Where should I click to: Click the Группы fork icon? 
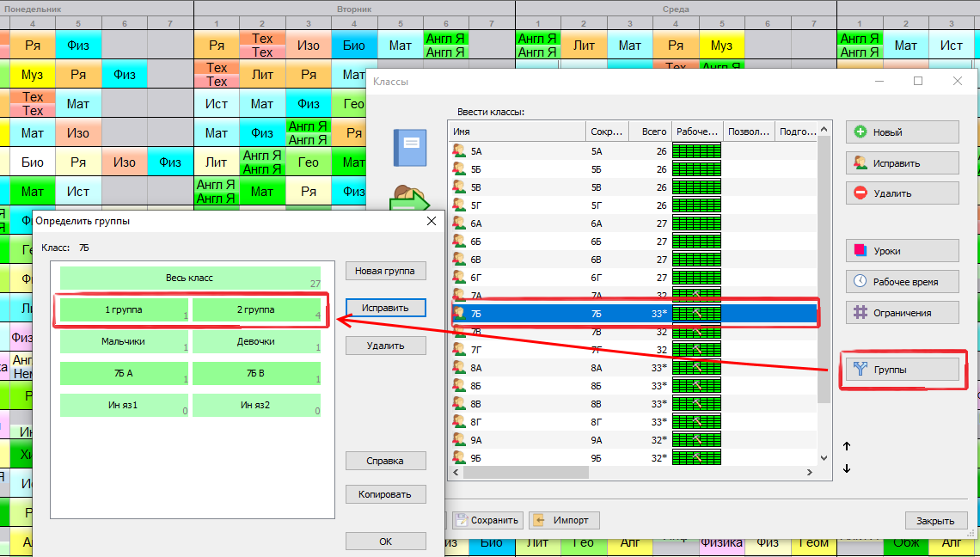860,370
